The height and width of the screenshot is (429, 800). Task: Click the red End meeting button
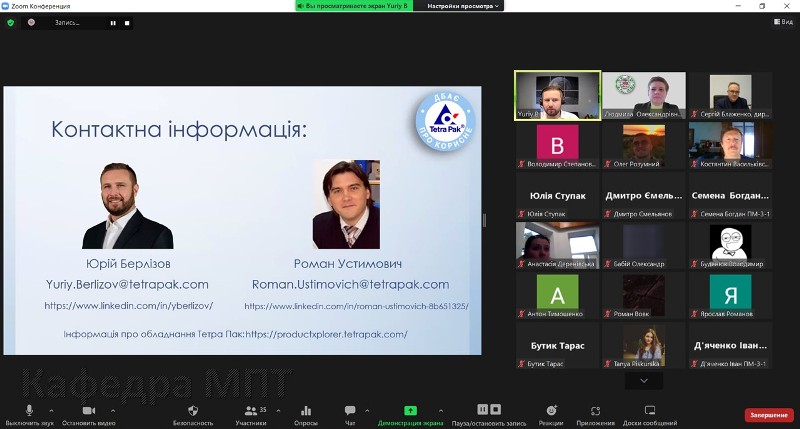click(x=769, y=415)
